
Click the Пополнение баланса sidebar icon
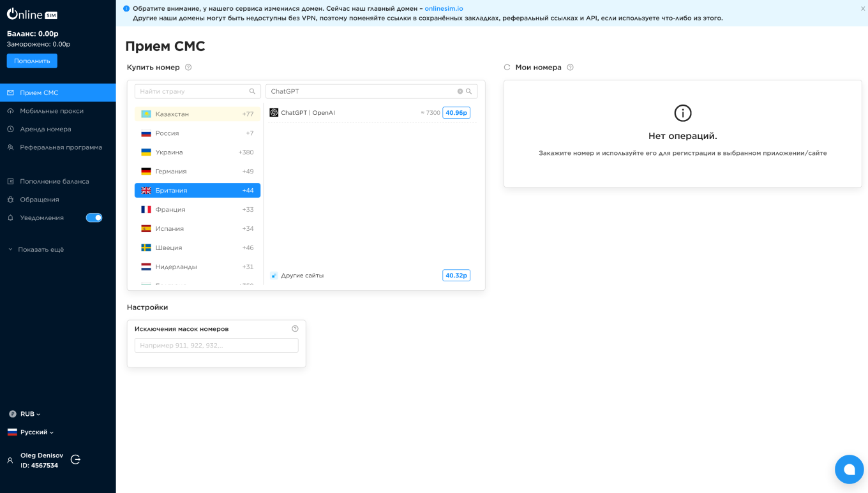click(x=11, y=180)
